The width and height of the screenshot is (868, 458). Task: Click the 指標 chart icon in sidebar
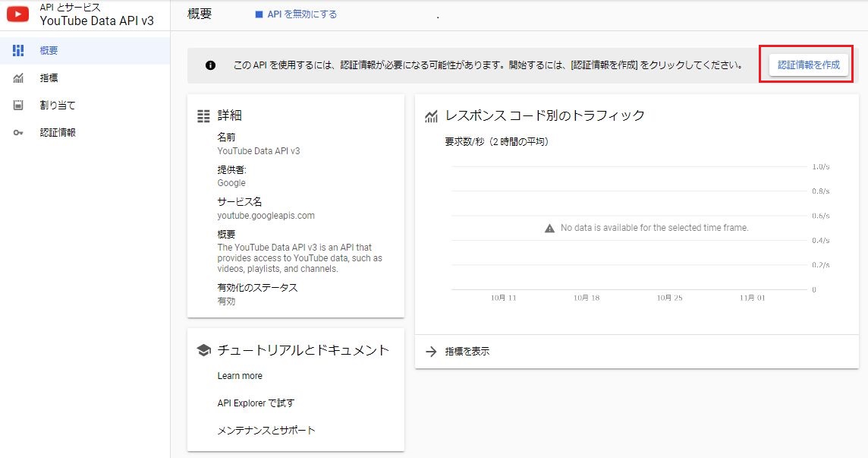pyautogui.click(x=18, y=78)
